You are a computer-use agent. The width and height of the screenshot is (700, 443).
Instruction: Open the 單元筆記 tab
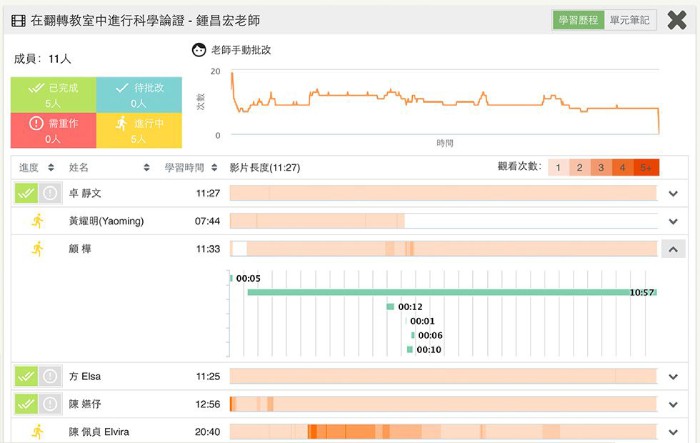pyautogui.click(x=631, y=20)
